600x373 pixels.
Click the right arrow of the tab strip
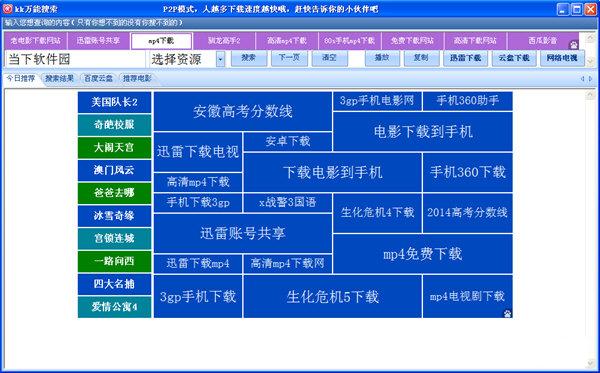tap(590, 79)
